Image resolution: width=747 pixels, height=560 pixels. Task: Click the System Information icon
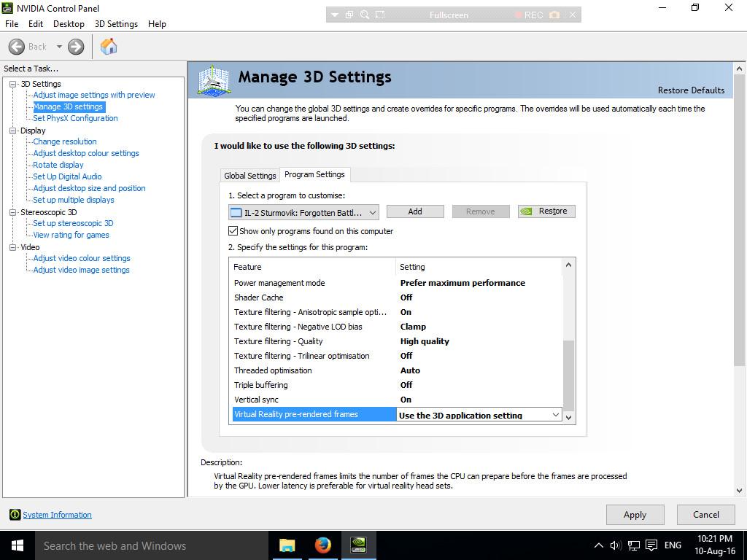pyautogui.click(x=15, y=514)
